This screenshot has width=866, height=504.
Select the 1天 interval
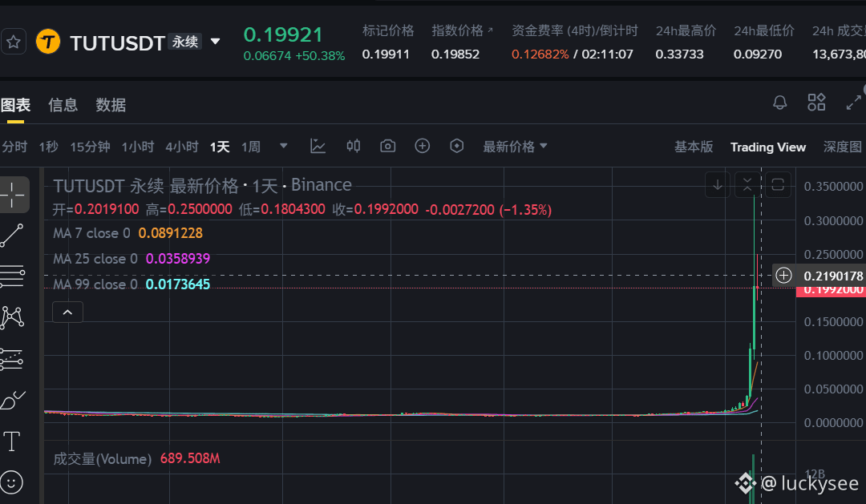pos(220,147)
